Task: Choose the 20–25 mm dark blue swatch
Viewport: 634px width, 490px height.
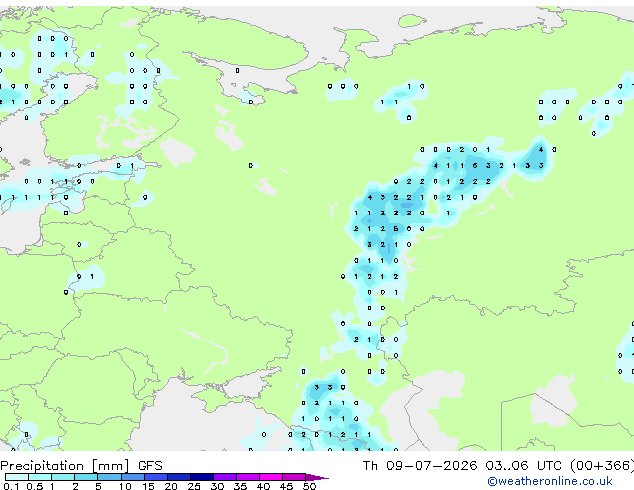Action: pos(178,477)
